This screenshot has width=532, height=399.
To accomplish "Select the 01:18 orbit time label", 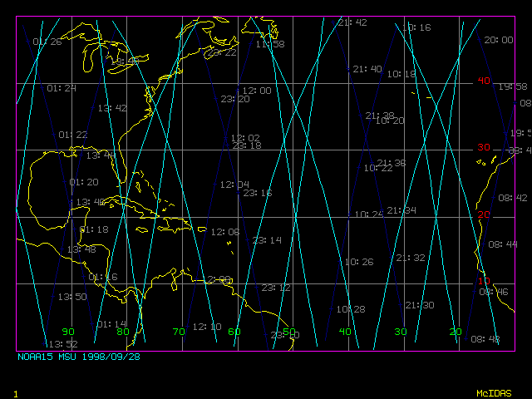I will coord(94,229).
